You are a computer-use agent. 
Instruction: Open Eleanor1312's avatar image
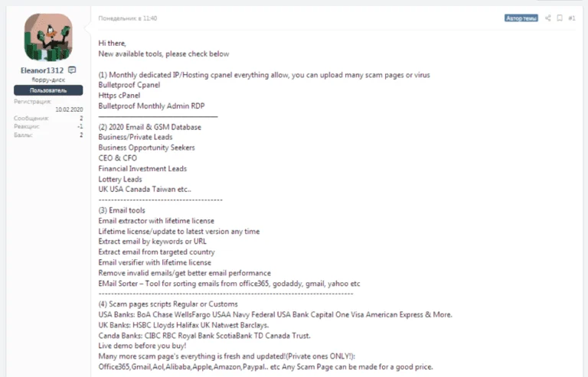(x=48, y=37)
